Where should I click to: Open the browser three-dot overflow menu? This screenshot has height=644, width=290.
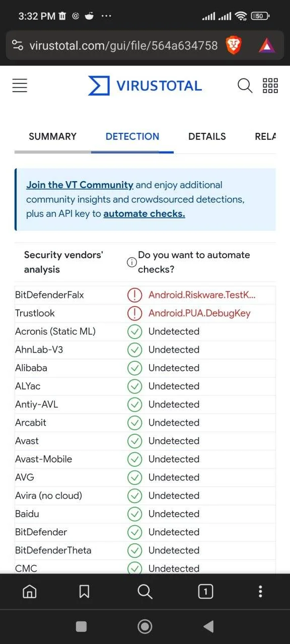point(260,591)
